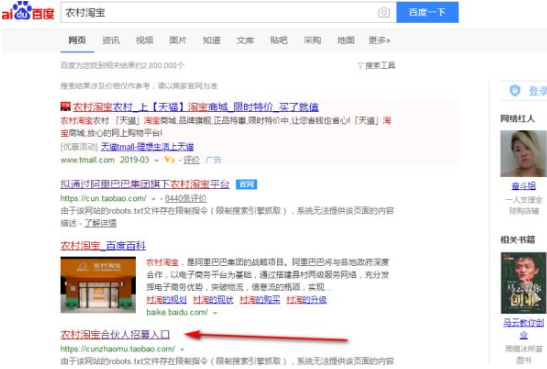Open 拟通过阿里巴巴集团旗下农村淘宝平台 result

click(x=145, y=184)
